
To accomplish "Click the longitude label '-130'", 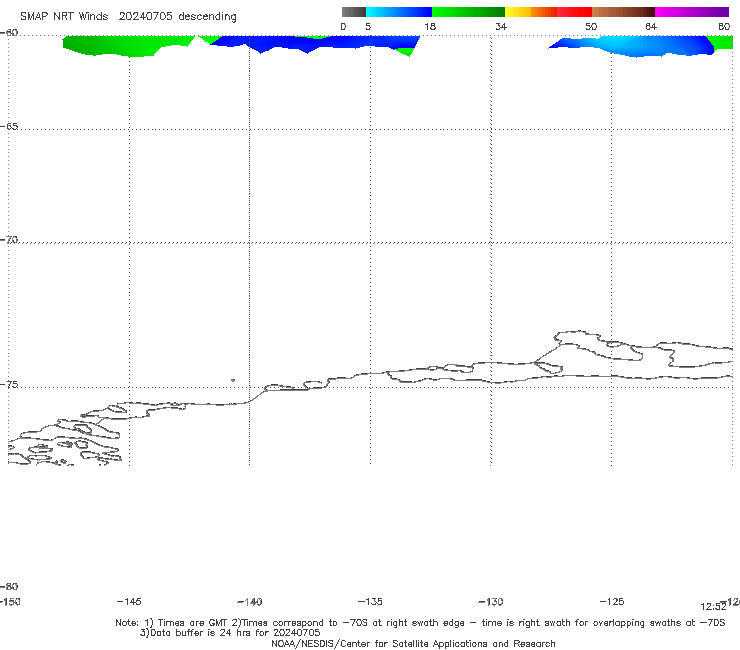I will click(x=491, y=601).
